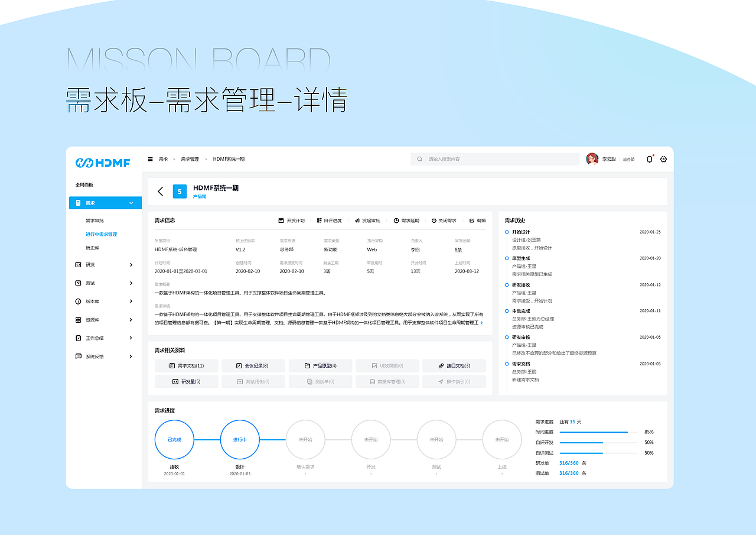The width and height of the screenshot is (756, 535).
Task: Click the back arrow next to HDMF系统一期
Action: pyautogui.click(x=160, y=191)
